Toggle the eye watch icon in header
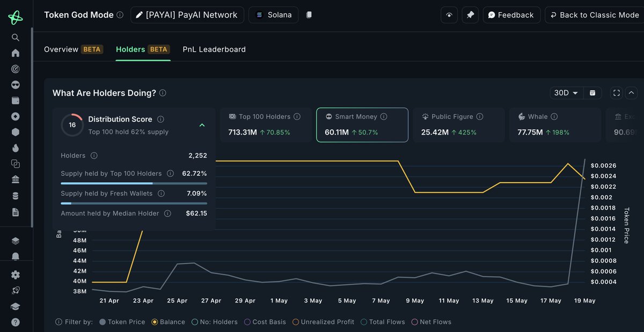Viewport: 644px width, 332px height. [449, 15]
